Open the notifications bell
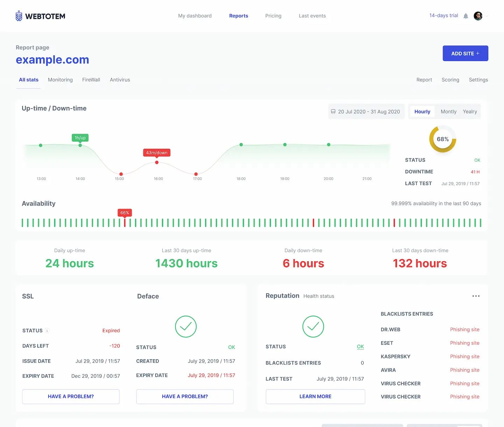 click(x=465, y=16)
